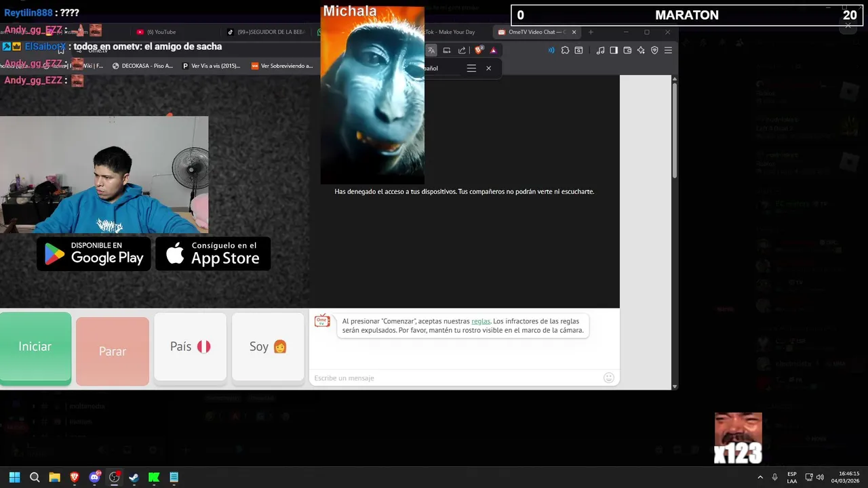868x488 pixels.
Task: Open Brave browser from the taskbar
Action: (75, 477)
